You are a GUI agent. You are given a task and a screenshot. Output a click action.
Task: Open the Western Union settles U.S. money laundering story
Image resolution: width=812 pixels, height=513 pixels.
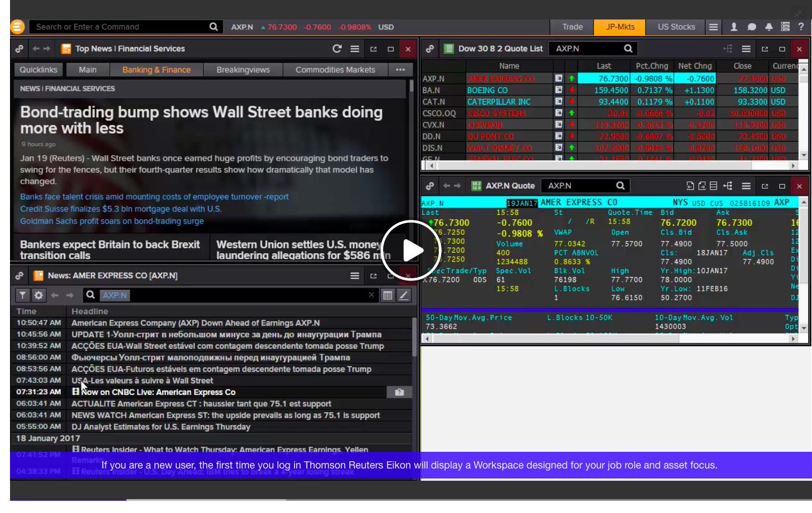304,250
